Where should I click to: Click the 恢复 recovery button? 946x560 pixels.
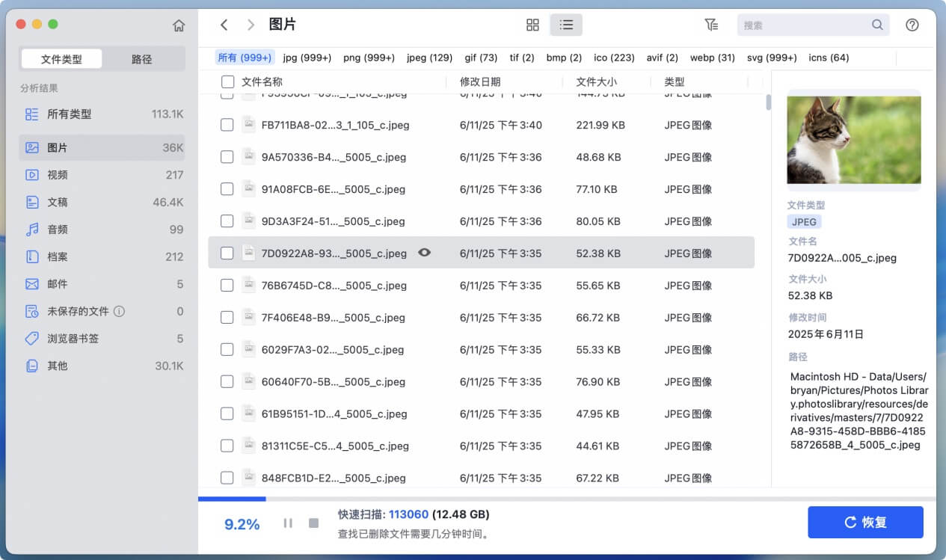pyautogui.click(x=865, y=523)
